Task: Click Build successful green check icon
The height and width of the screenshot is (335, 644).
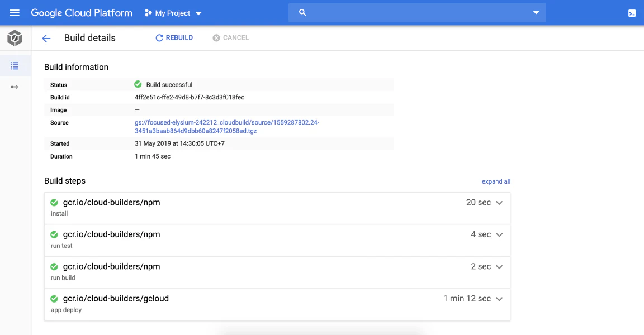Action: (138, 84)
